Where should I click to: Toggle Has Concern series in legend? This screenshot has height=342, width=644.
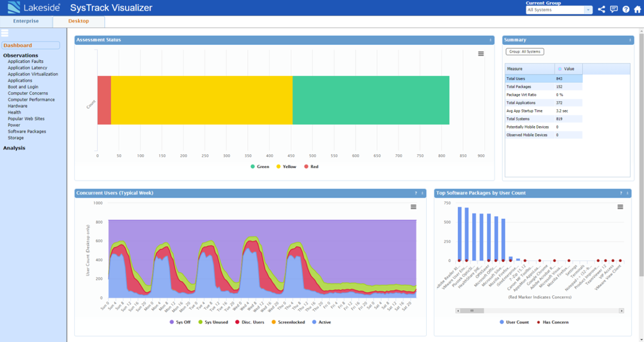coord(552,322)
